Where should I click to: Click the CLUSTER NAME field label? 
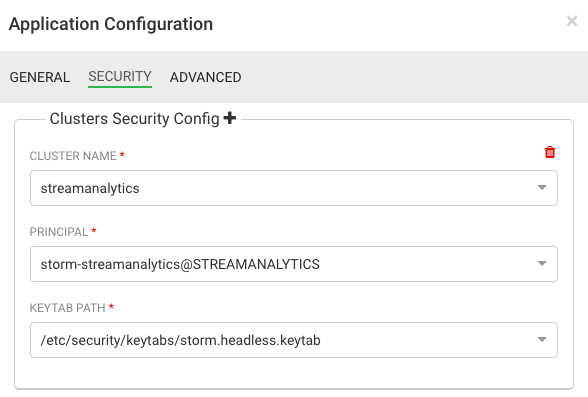tap(73, 156)
